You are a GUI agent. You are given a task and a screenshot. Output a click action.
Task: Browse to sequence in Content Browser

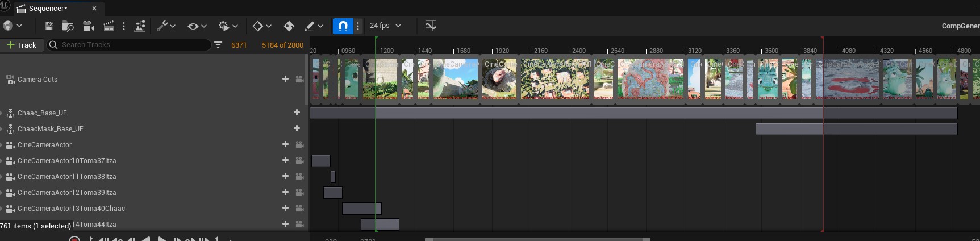coord(68,26)
